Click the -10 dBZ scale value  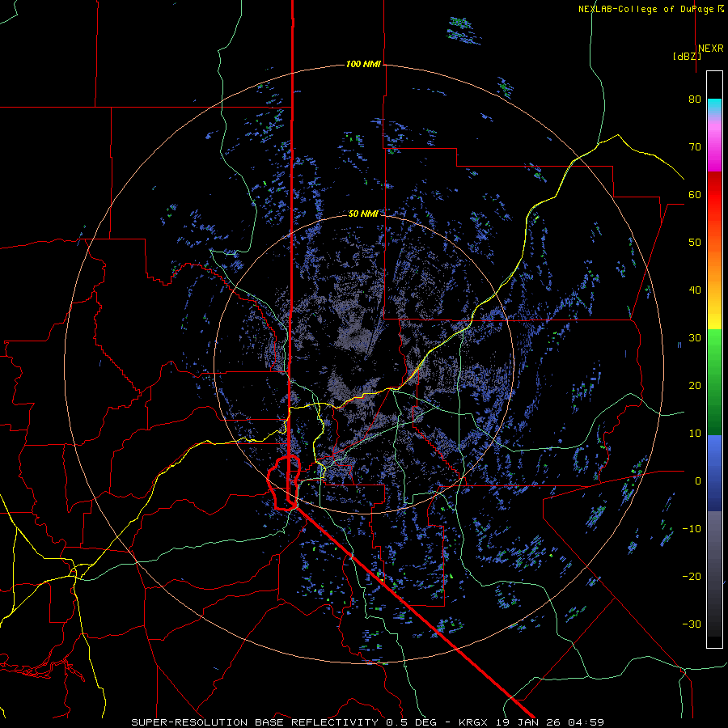(x=692, y=529)
